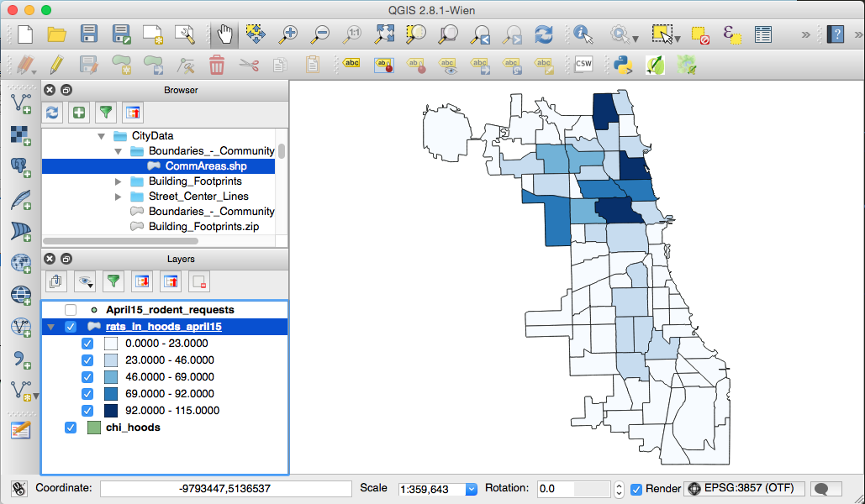865x504 pixels.
Task: Click inside the Coordinate field
Action: coord(225,489)
